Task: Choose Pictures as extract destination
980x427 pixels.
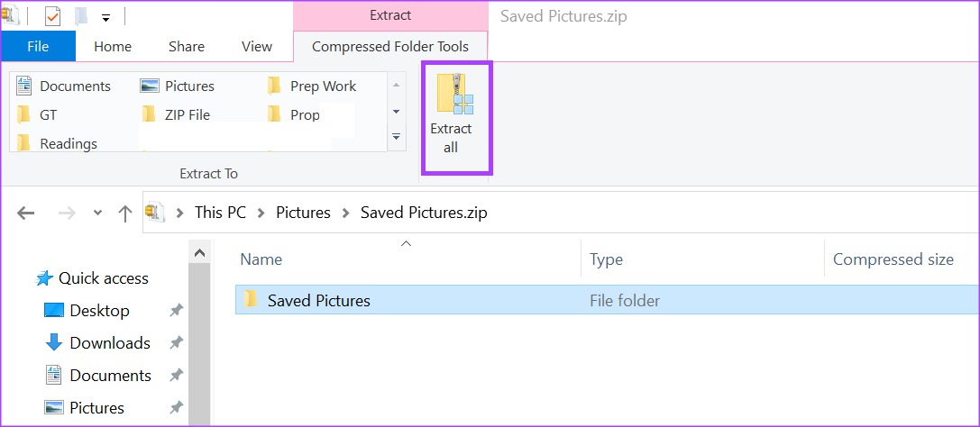Action: tap(178, 86)
